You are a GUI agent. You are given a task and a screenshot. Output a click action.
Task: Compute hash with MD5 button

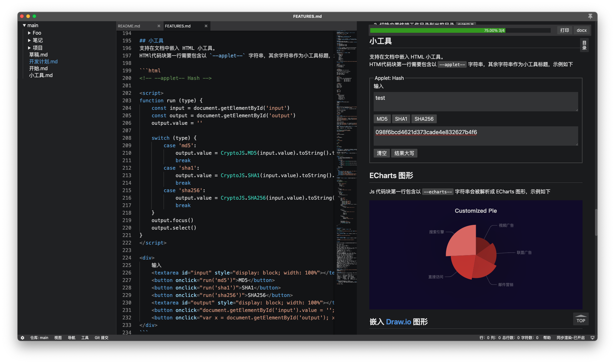pos(382,119)
